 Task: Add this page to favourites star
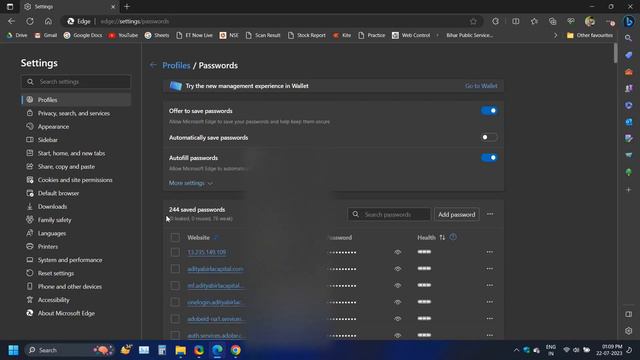pos(473,21)
